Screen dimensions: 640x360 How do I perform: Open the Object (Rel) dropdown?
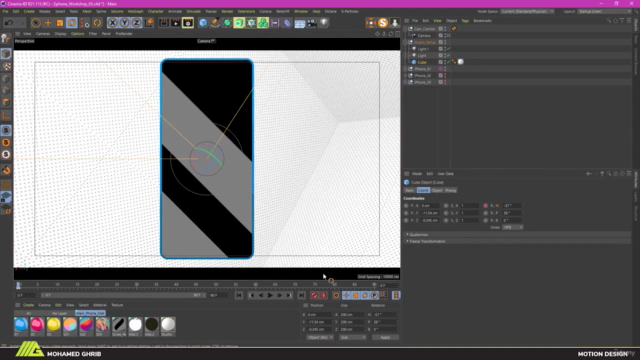(320, 338)
